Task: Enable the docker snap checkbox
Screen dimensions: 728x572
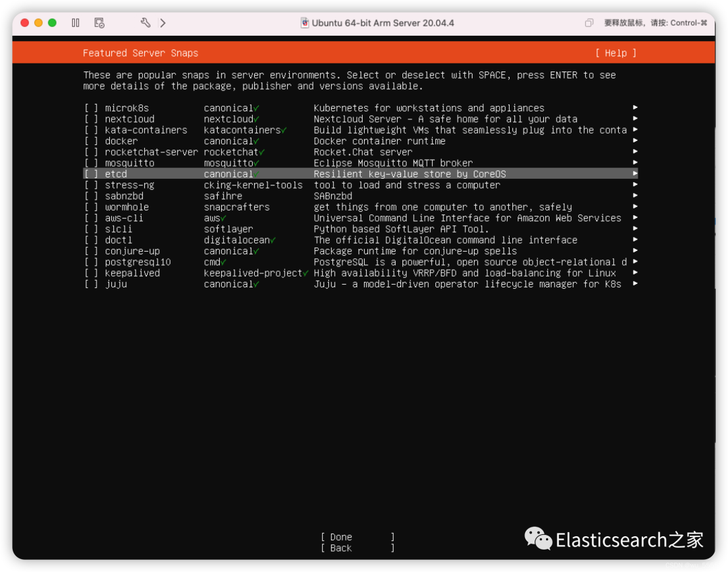Action: click(x=91, y=141)
